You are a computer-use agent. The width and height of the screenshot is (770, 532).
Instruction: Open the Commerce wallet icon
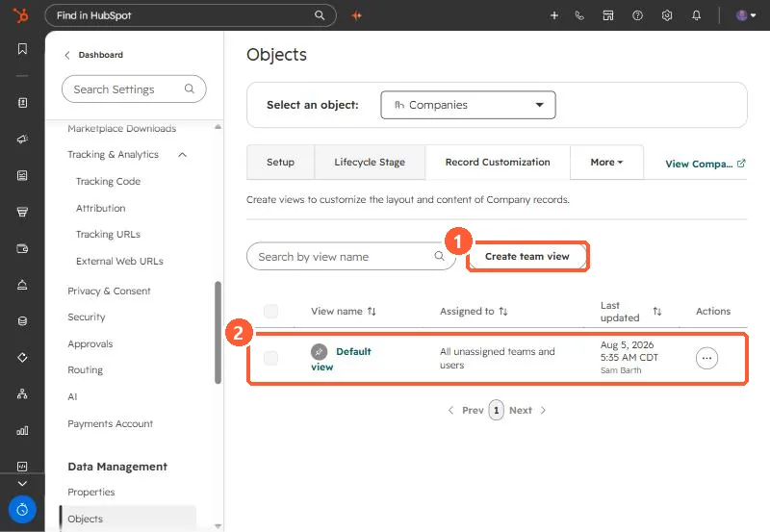(x=22, y=248)
